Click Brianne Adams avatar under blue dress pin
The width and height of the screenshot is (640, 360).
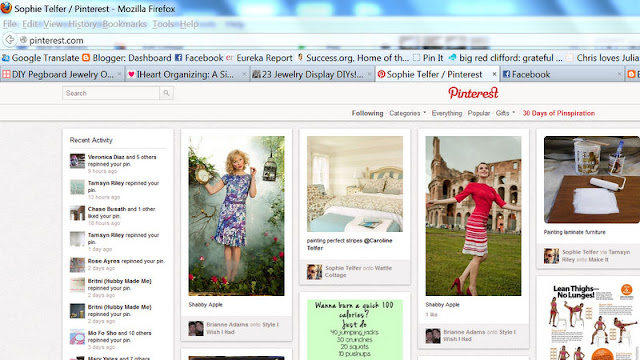pyautogui.click(x=196, y=329)
